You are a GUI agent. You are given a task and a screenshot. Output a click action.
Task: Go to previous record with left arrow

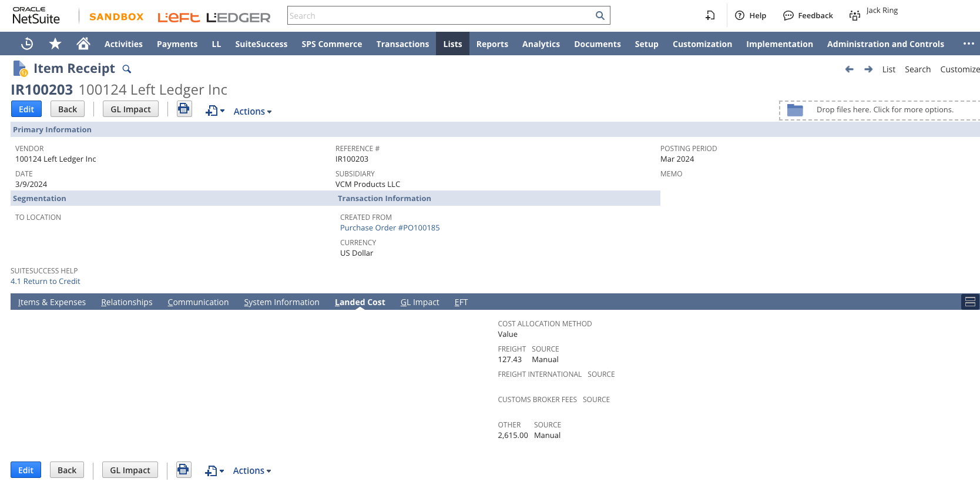850,69
